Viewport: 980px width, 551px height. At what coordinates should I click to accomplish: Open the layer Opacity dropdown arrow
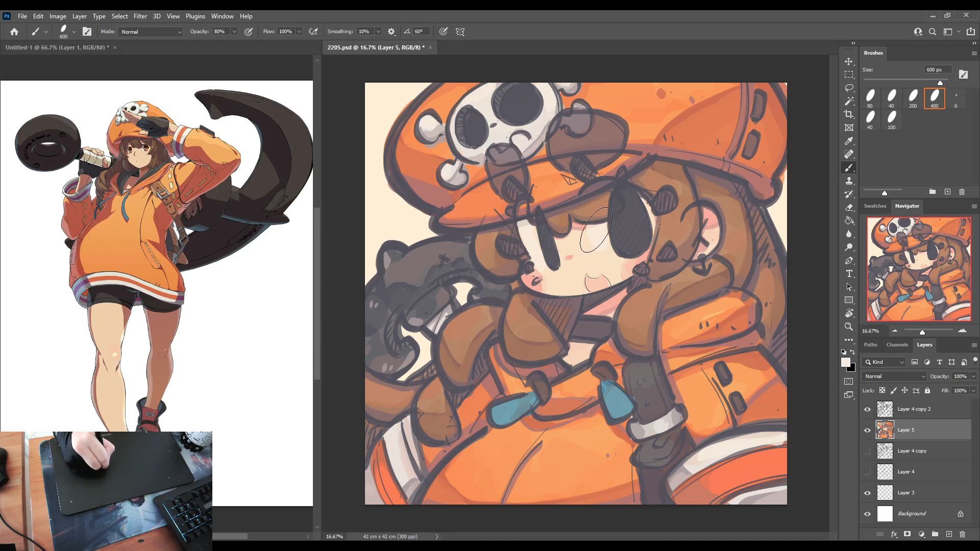pyautogui.click(x=973, y=377)
